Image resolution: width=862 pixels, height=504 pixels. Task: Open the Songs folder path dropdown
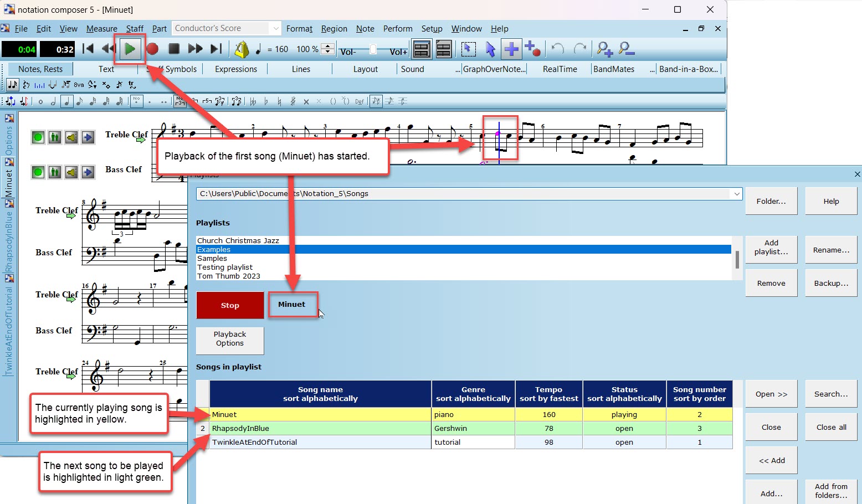(x=736, y=194)
